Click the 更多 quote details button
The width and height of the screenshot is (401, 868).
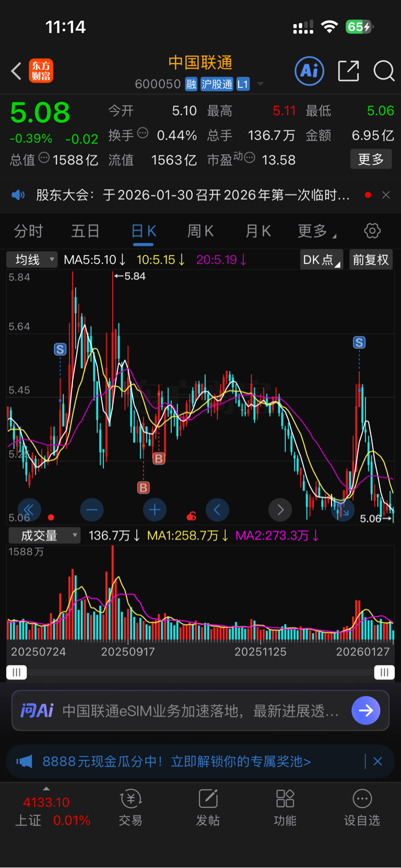tap(371, 159)
